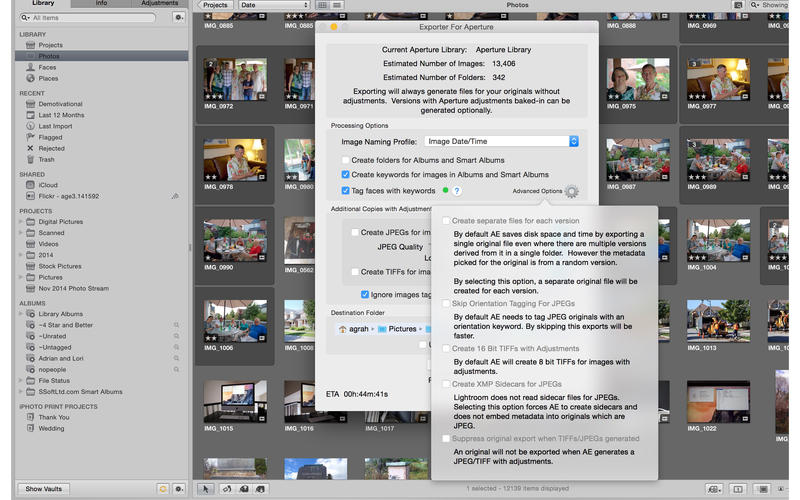Open the ~4 Star and Better album

[x=65, y=326]
